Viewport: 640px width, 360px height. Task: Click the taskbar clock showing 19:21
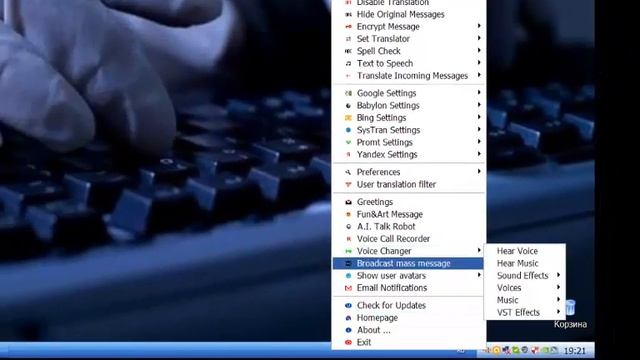[574, 351]
